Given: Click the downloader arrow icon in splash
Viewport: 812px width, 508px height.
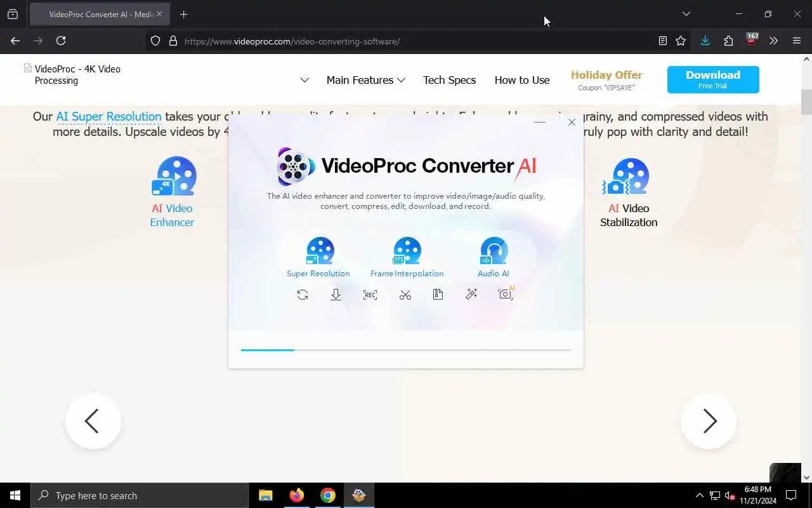Looking at the screenshot, I should 336,295.
